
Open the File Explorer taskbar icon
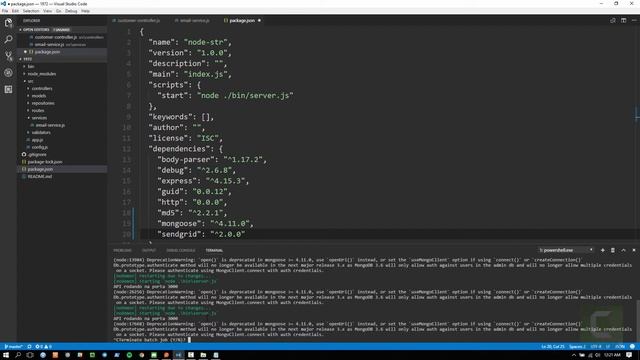pos(203,355)
